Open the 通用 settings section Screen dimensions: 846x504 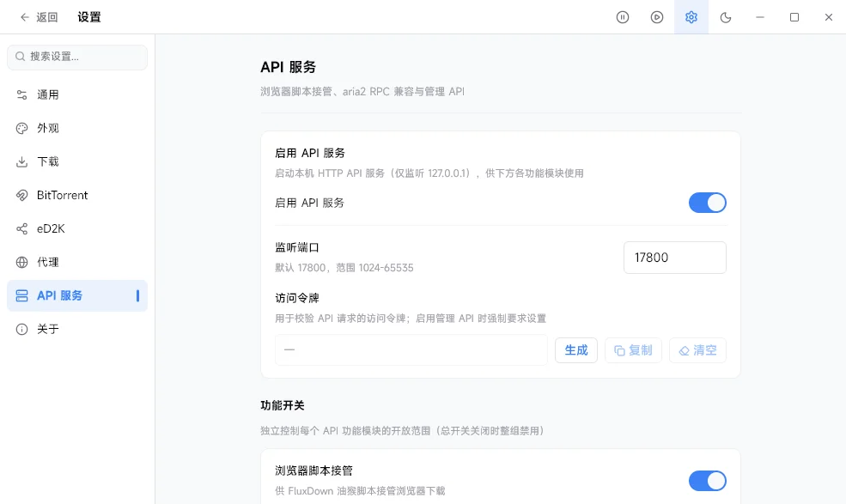(77, 95)
